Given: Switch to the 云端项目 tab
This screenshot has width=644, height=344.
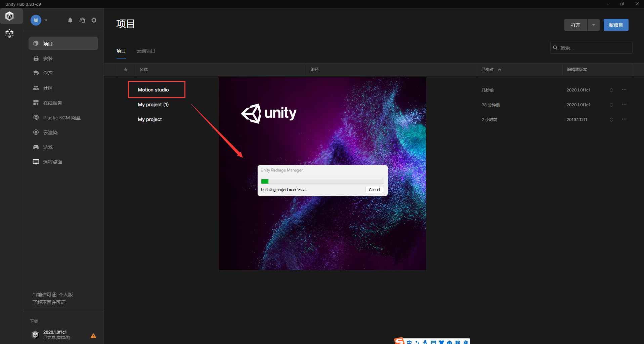Looking at the screenshot, I should pos(146,51).
